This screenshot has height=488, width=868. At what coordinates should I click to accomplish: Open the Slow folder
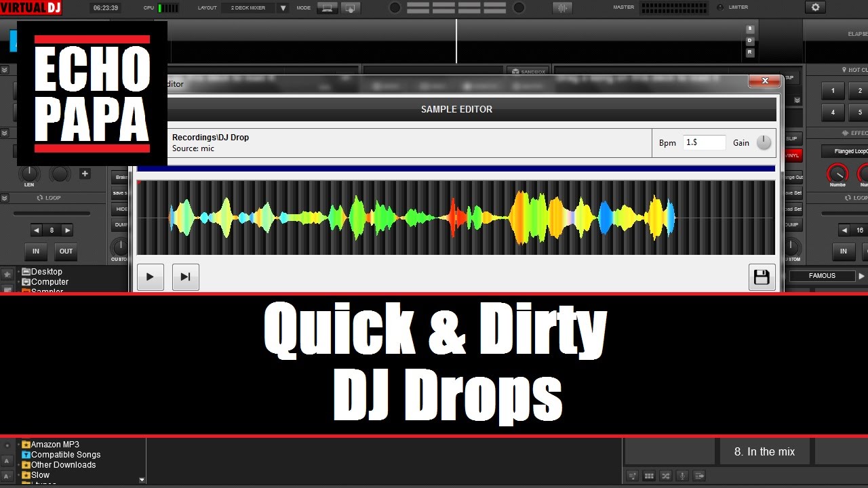(x=36, y=475)
